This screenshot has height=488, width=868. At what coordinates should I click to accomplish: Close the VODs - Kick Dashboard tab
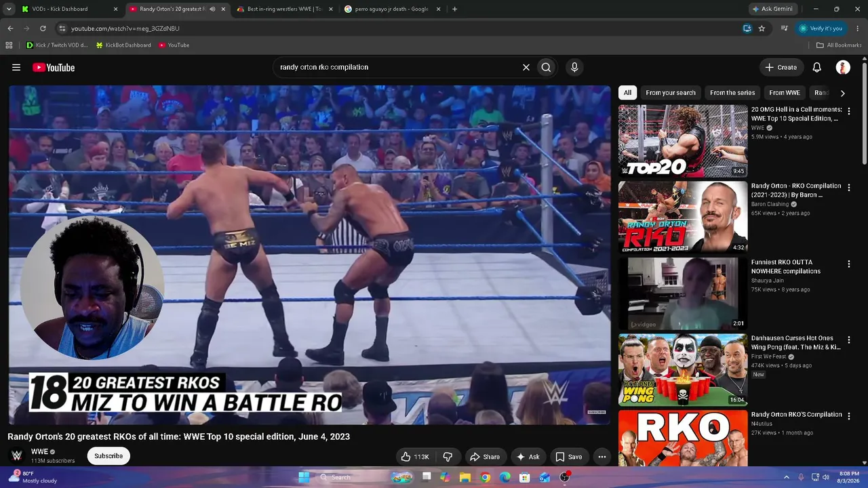[x=115, y=9]
